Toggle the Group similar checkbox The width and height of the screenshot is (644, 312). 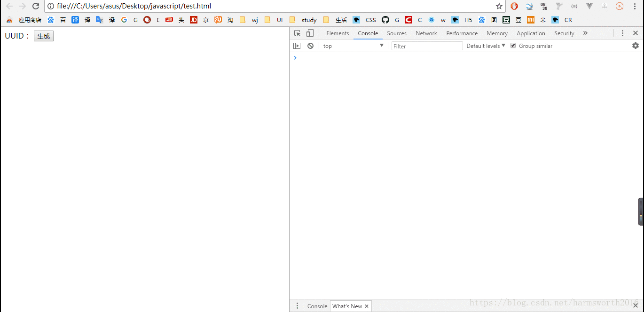(513, 46)
